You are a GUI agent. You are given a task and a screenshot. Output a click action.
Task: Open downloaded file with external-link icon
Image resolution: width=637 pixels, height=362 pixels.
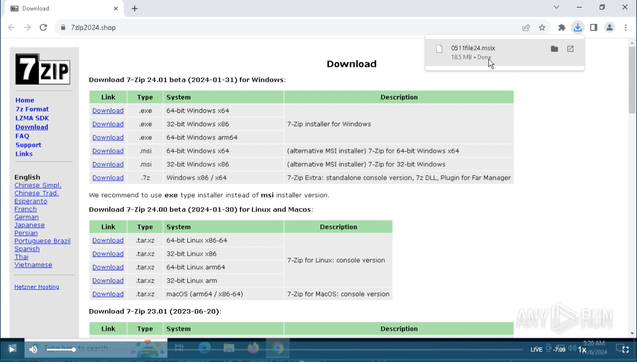coord(570,49)
